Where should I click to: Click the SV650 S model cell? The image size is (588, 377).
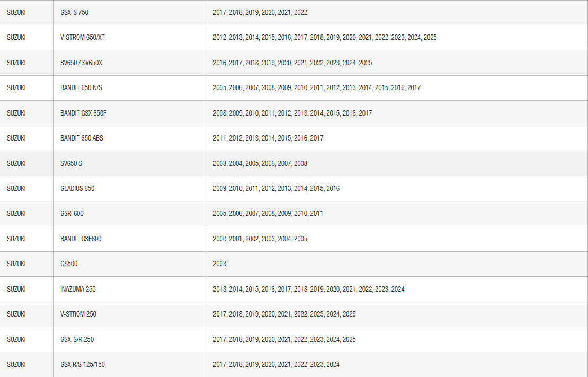[71, 163]
